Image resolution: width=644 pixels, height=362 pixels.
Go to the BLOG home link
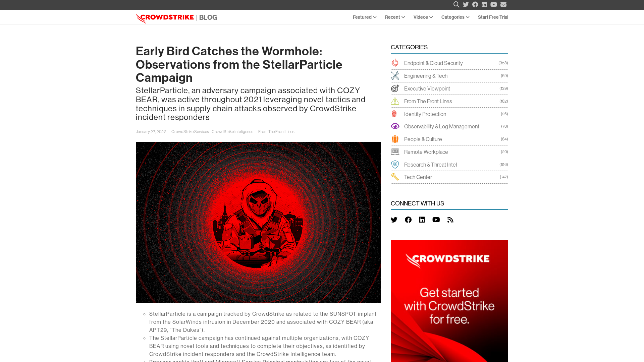tap(208, 17)
